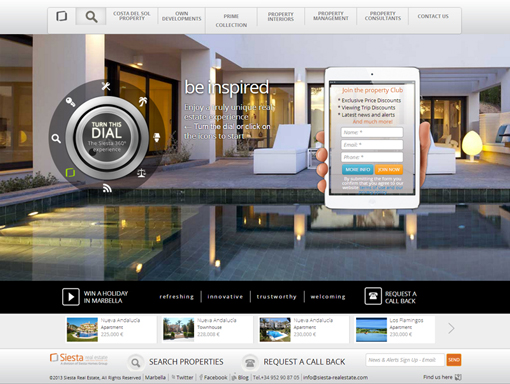The image size is (510, 384).
Task: Click the Siesta square logo icon in navbar
Action: [x=62, y=16]
